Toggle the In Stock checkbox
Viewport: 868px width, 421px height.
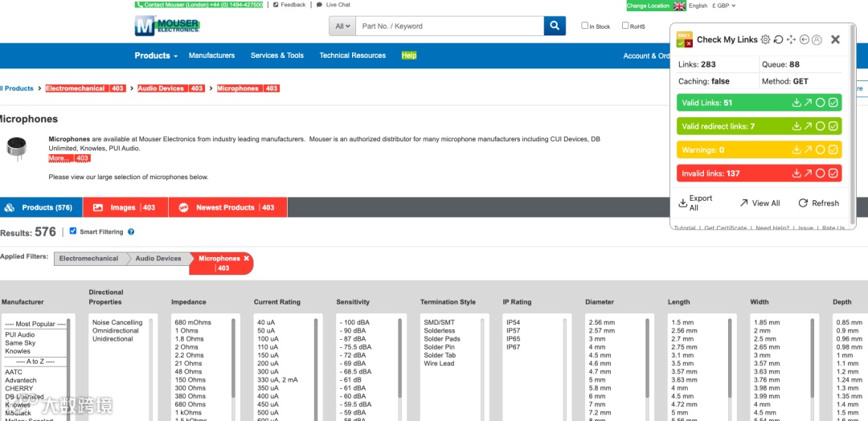tap(584, 26)
